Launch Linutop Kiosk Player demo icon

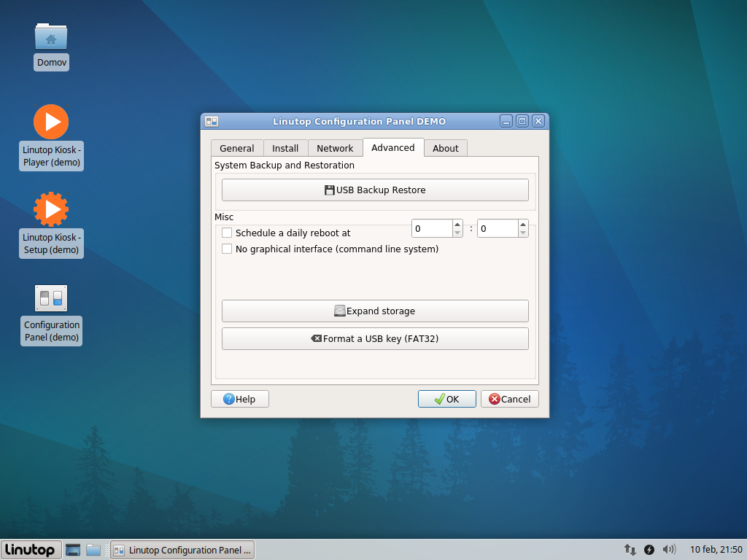[x=51, y=122]
